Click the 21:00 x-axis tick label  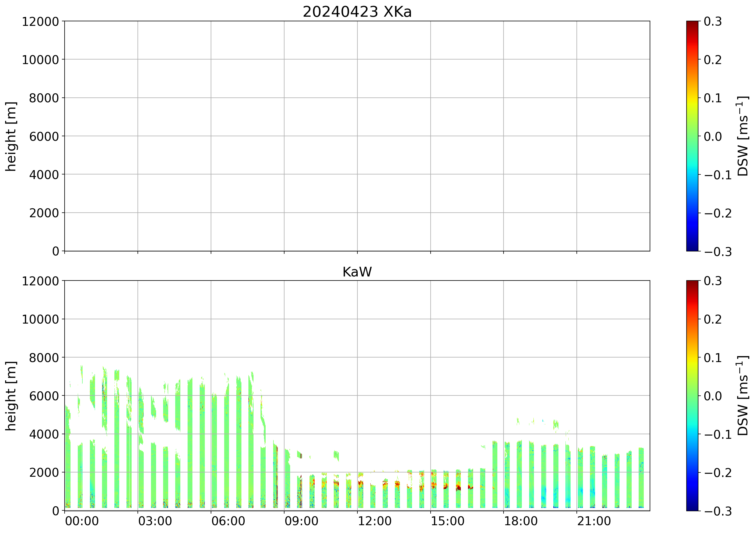[x=594, y=521]
